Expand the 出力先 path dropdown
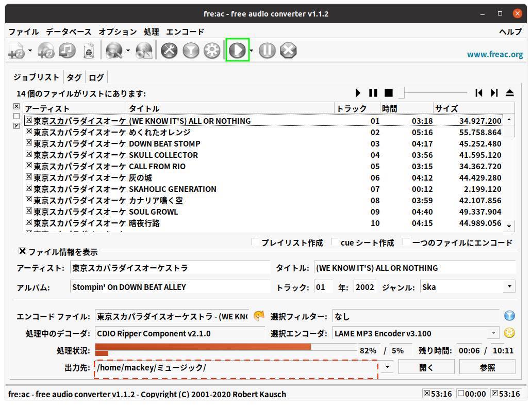 pyautogui.click(x=387, y=366)
